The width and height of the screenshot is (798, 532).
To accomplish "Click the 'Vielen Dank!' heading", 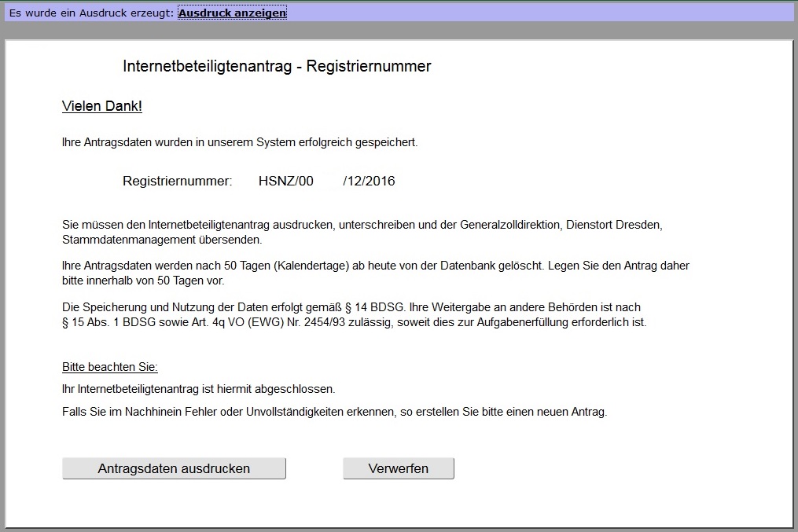I will pyautogui.click(x=101, y=106).
